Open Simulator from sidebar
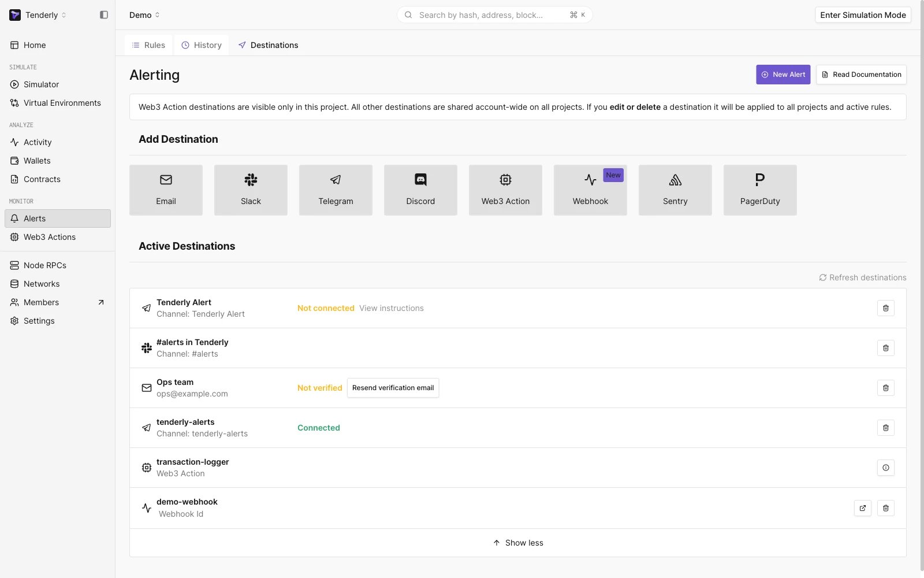924x578 pixels. (58, 84)
